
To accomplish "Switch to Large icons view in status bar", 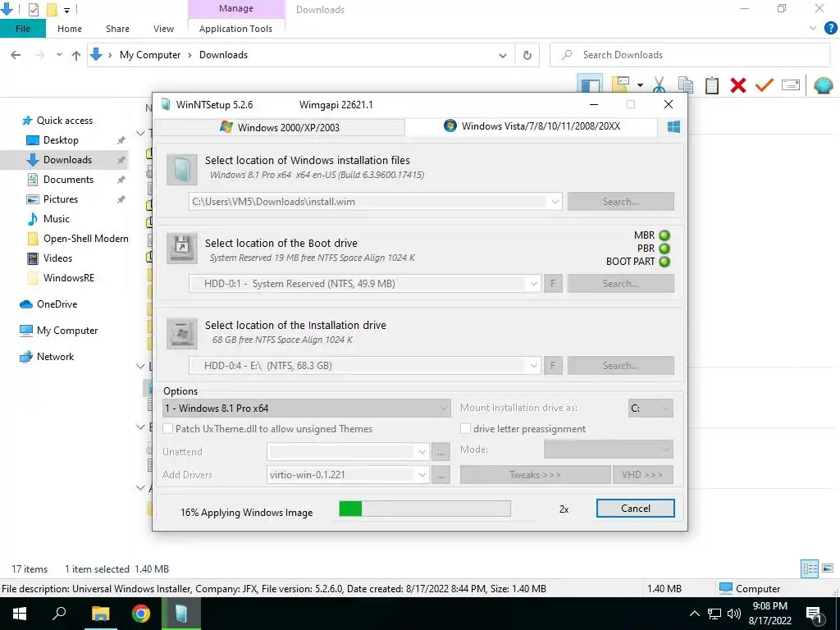I will pos(828,568).
